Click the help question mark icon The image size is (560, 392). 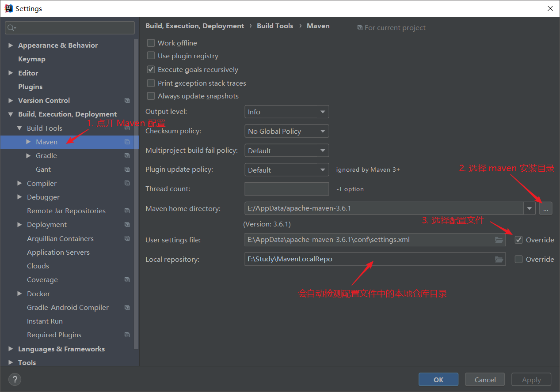(x=15, y=379)
